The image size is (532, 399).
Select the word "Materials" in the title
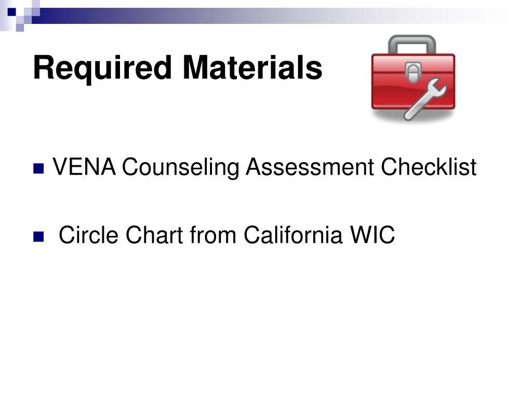(252, 68)
